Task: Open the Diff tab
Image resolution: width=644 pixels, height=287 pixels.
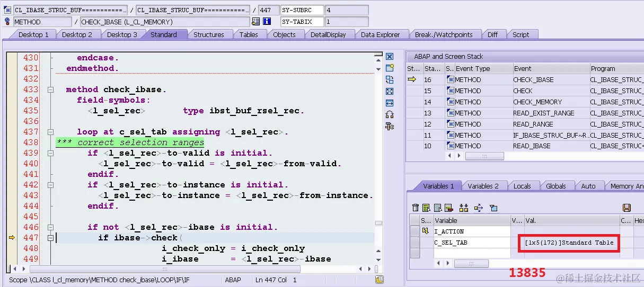Action: pos(492,34)
